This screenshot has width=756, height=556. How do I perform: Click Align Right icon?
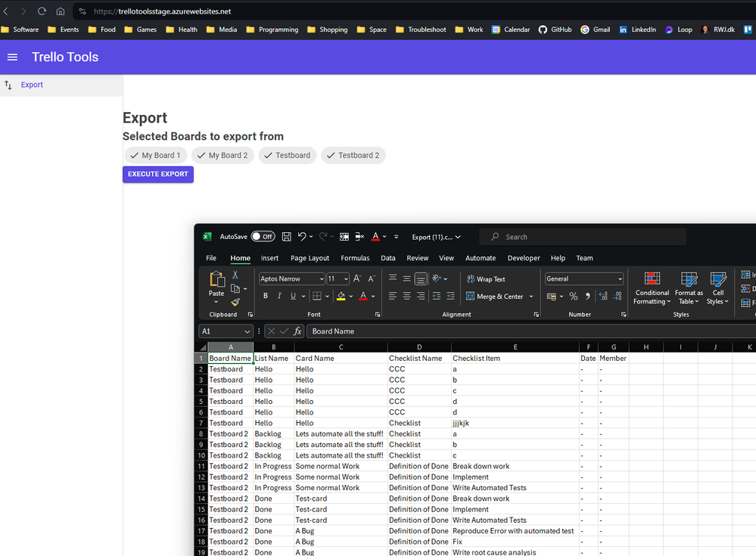(x=421, y=296)
